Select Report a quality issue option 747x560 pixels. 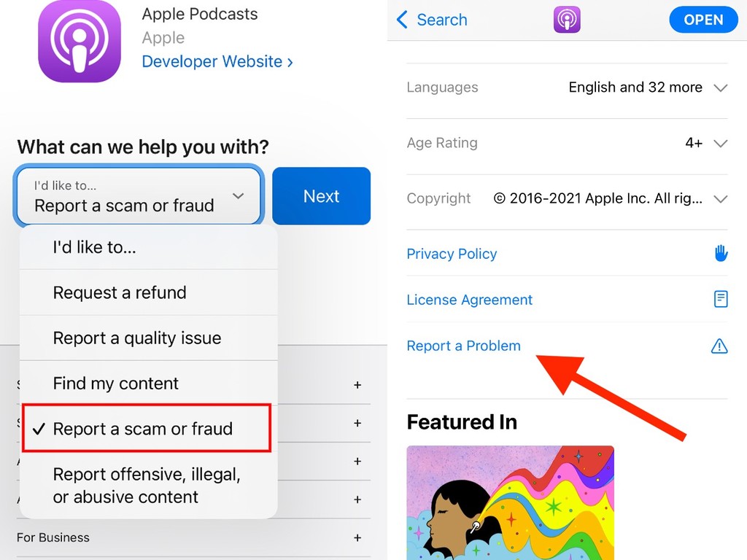[148, 338]
